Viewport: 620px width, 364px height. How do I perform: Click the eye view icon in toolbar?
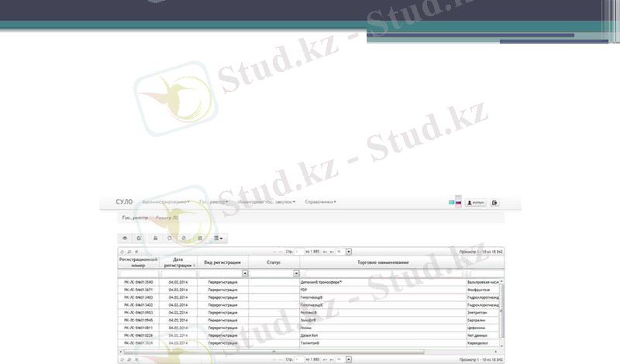tap(124, 238)
